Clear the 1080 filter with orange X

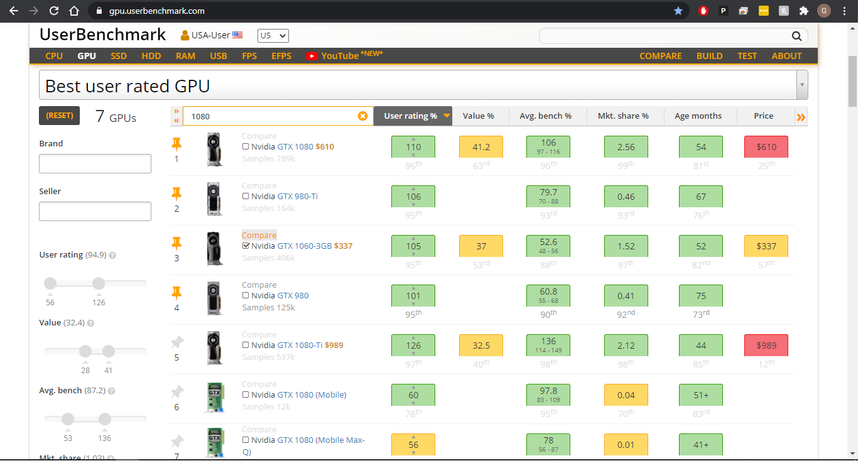tap(362, 116)
